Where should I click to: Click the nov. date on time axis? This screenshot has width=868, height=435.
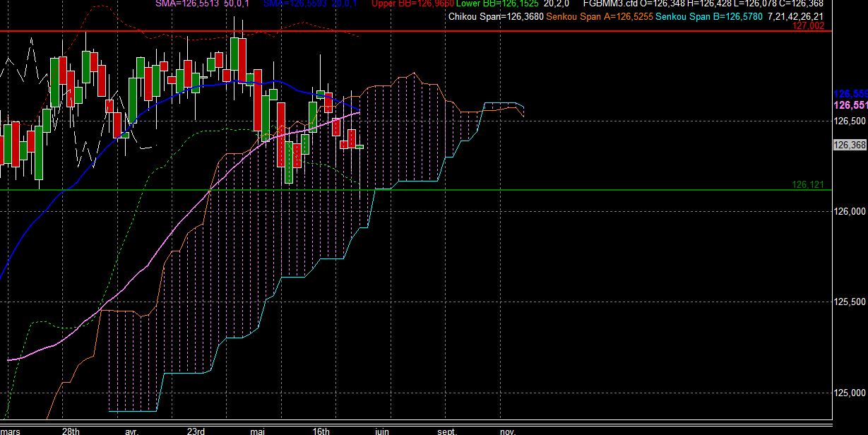coord(507,431)
